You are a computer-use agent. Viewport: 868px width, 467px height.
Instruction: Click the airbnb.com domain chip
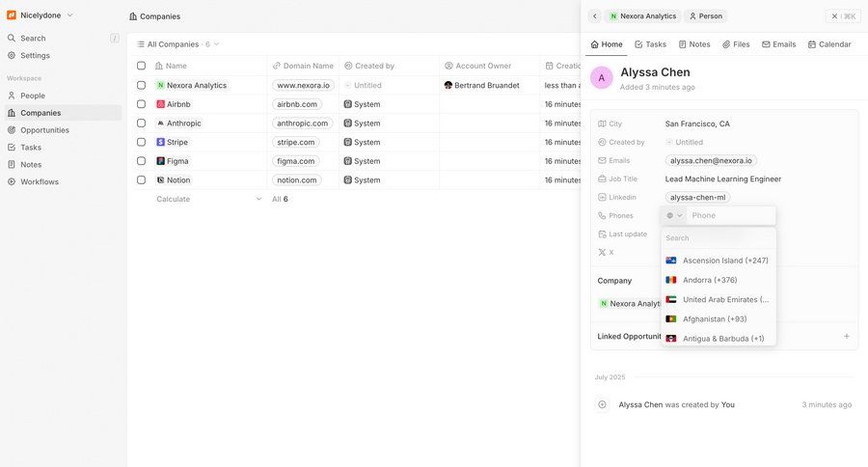tap(297, 104)
